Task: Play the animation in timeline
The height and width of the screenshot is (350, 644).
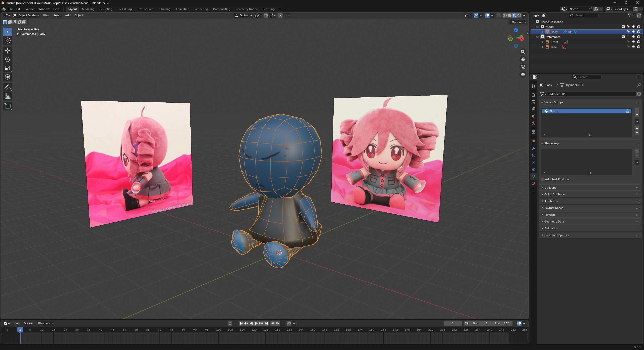Action: (256, 323)
